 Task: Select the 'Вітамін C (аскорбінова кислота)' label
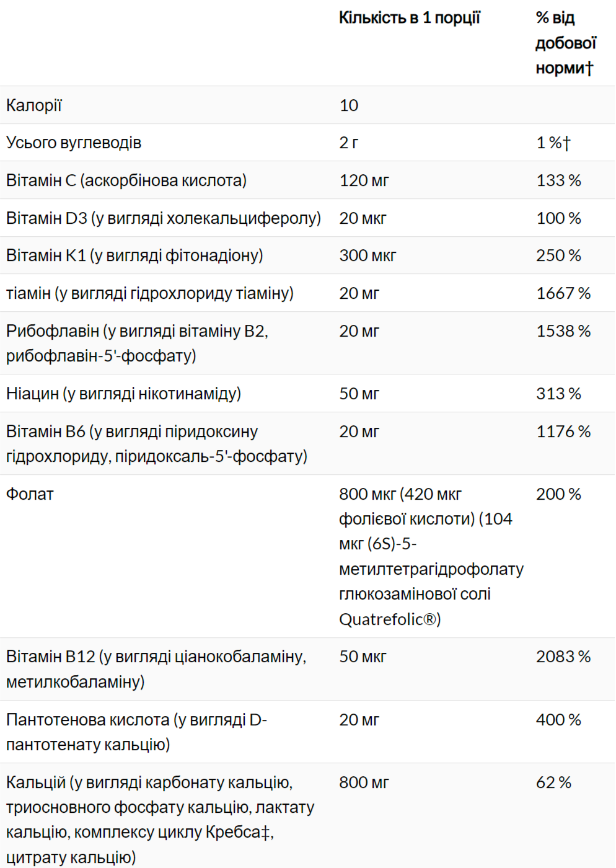pyautogui.click(x=126, y=180)
